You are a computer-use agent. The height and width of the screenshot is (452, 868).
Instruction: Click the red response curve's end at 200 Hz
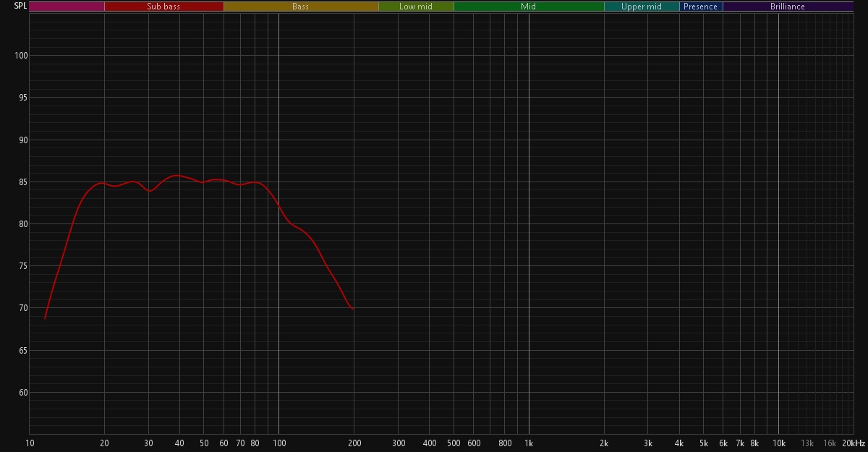353,309
